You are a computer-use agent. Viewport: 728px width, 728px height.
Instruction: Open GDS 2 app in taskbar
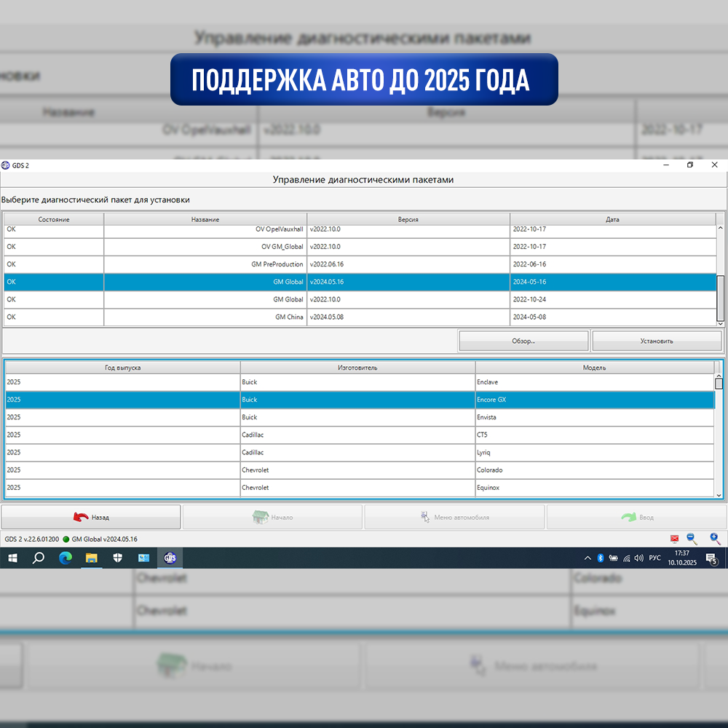170,558
